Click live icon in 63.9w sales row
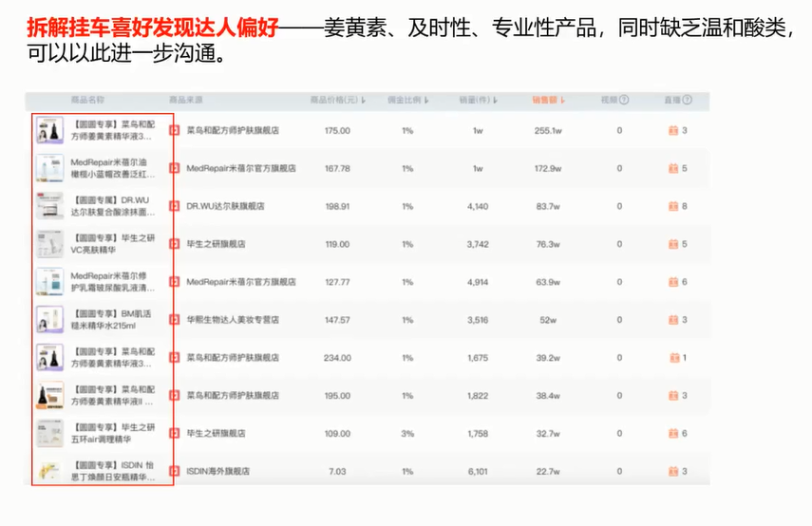Image resolution: width=812 pixels, height=526 pixels. coord(673,282)
